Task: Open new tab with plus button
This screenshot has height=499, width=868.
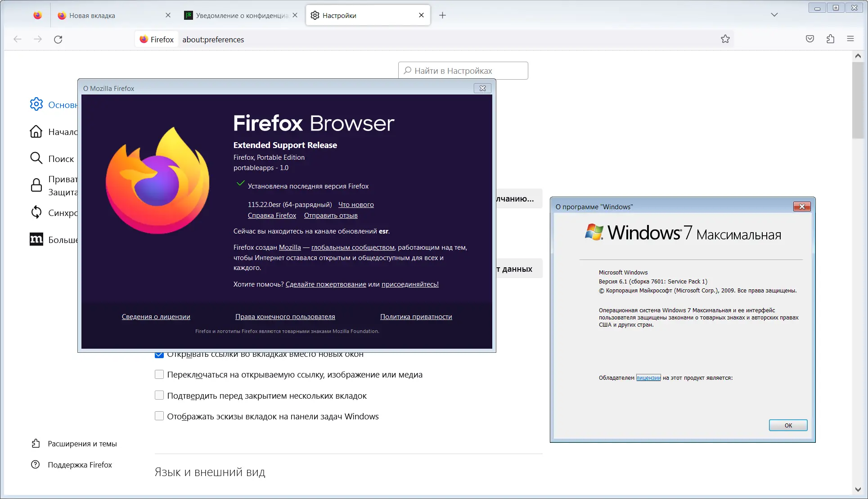Action: (x=442, y=15)
